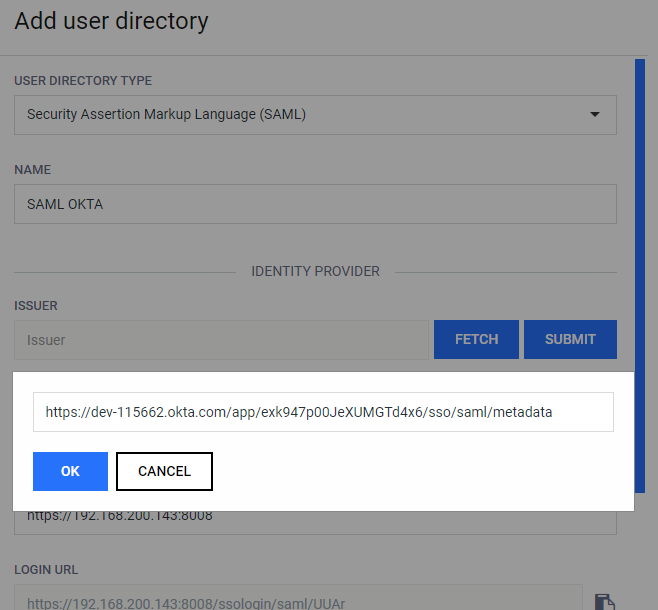Click the FETCH button
The image size is (658, 610).
coord(476,339)
